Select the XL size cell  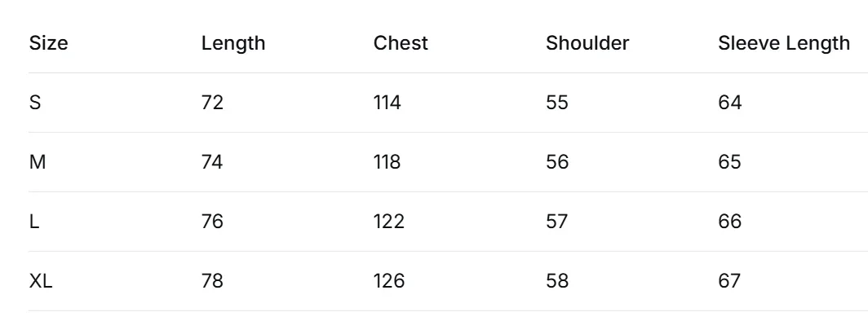click(41, 281)
